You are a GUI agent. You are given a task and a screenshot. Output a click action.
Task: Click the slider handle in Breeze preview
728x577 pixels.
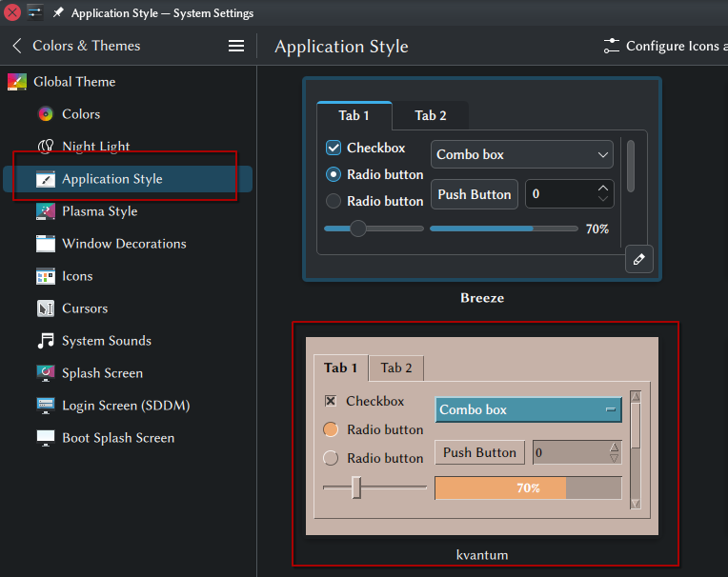pyautogui.click(x=358, y=229)
